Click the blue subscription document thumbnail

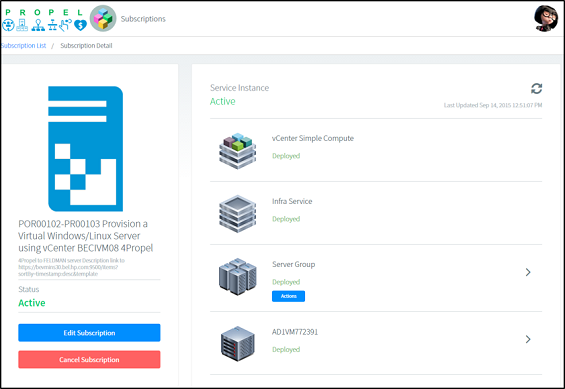[85, 149]
